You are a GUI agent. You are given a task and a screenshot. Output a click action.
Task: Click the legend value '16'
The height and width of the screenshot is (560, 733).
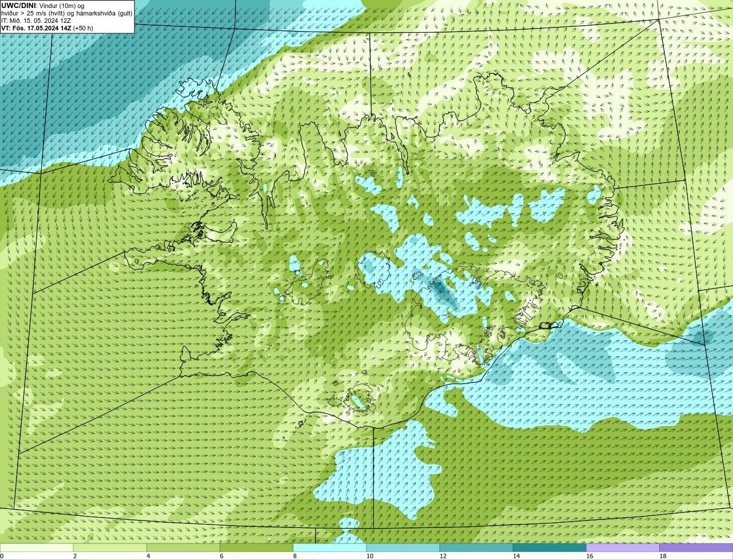pyautogui.click(x=590, y=556)
